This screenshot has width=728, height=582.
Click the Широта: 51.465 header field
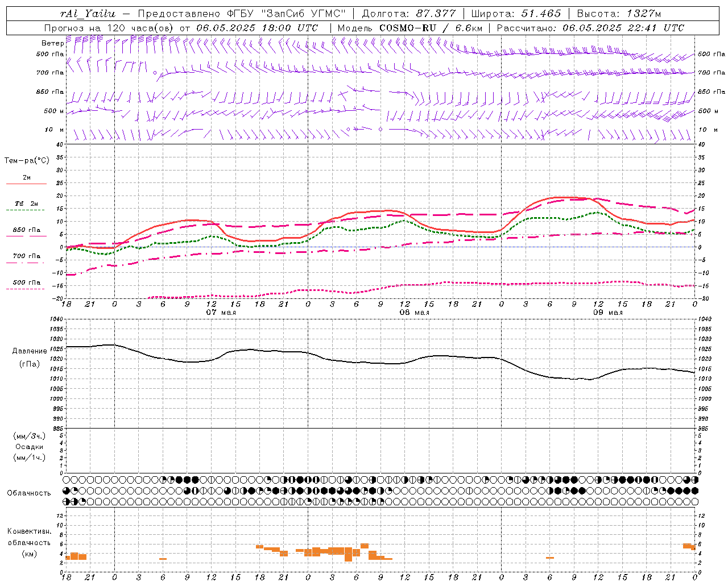(516, 14)
